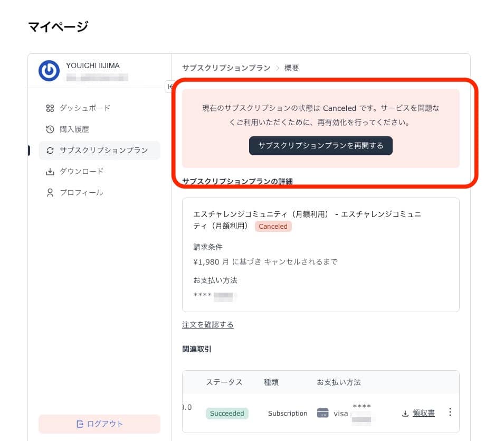504x441 pixels.
Task: Click the blue power avatar icon
Action: (x=49, y=71)
